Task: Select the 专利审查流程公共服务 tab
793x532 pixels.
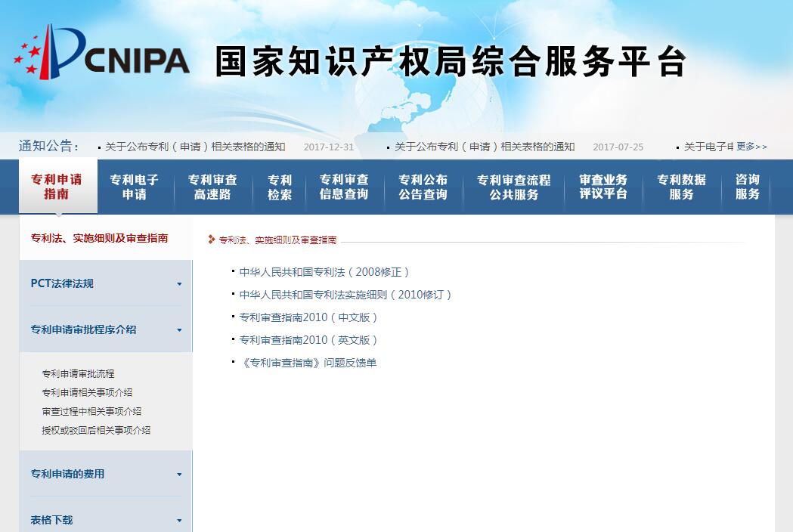Action: click(x=513, y=187)
